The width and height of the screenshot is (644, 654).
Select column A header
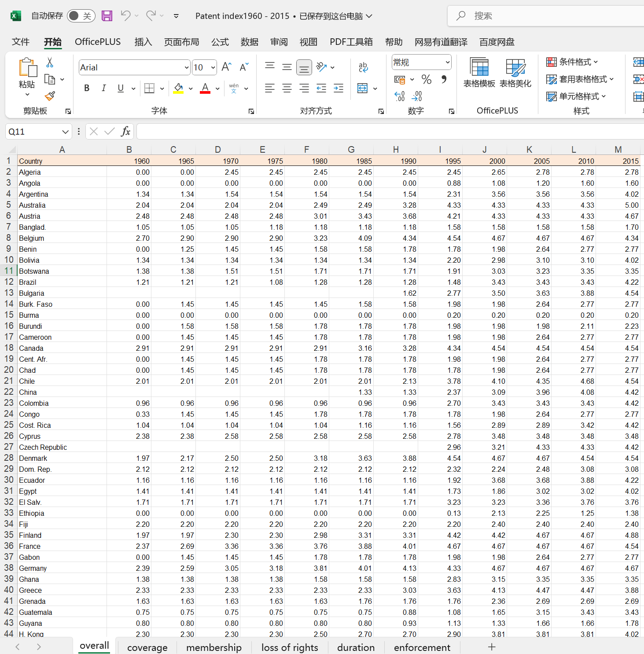pyautogui.click(x=62, y=150)
